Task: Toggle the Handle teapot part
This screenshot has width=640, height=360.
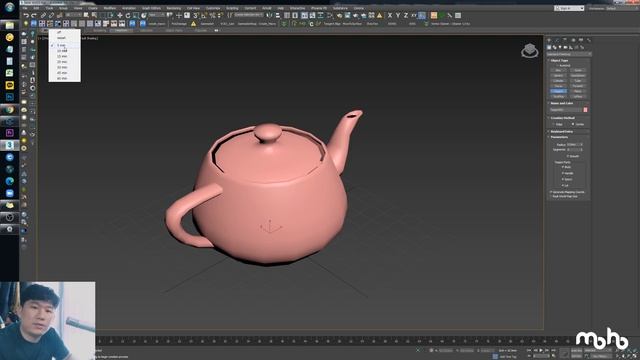Action: [x=568, y=173]
